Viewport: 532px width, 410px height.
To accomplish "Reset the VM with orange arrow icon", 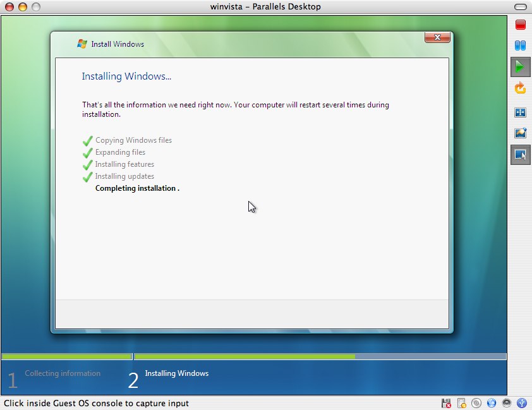I will click(x=520, y=88).
